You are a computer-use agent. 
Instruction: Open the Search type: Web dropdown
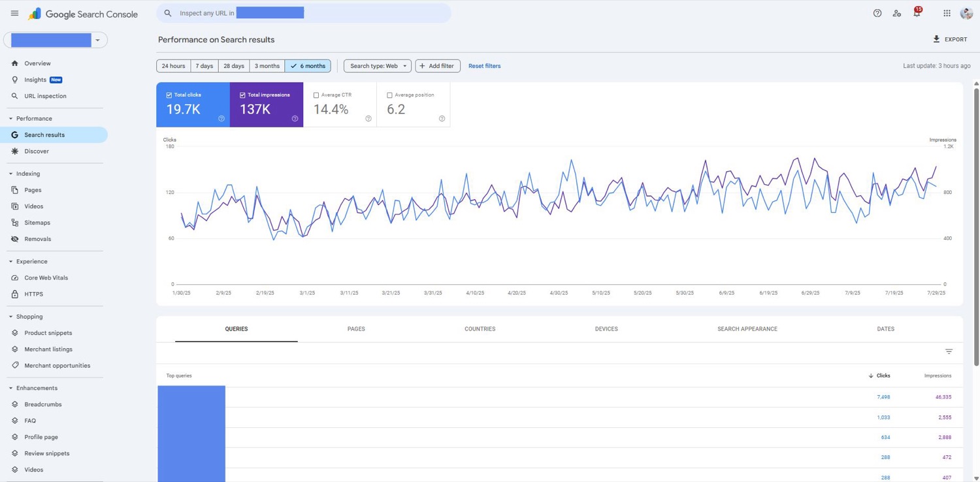coord(378,66)
